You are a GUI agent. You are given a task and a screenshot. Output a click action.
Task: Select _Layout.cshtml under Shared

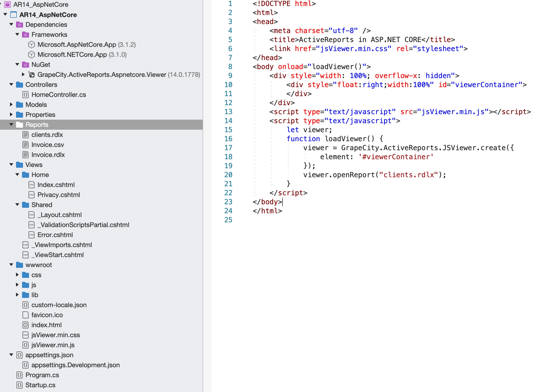59,215
